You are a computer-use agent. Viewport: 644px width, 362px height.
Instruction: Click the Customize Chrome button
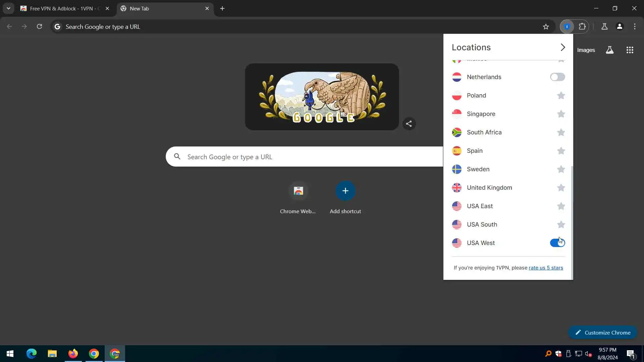[603, 333]
